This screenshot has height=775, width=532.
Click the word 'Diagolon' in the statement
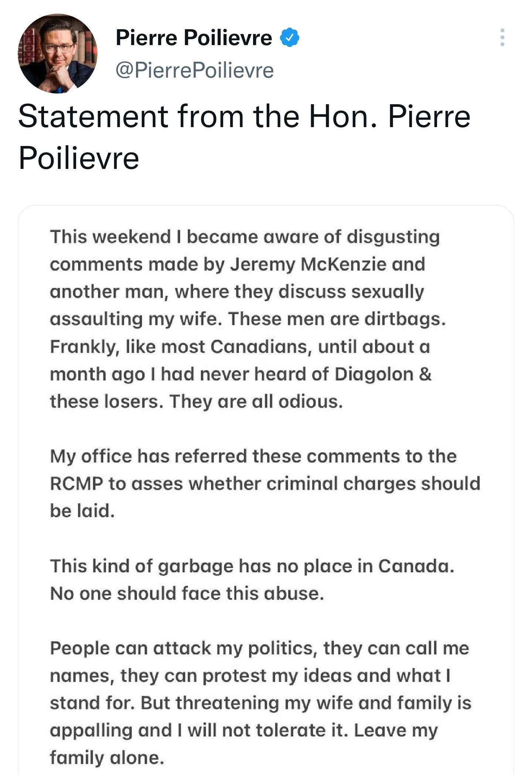tap(374, 374)
